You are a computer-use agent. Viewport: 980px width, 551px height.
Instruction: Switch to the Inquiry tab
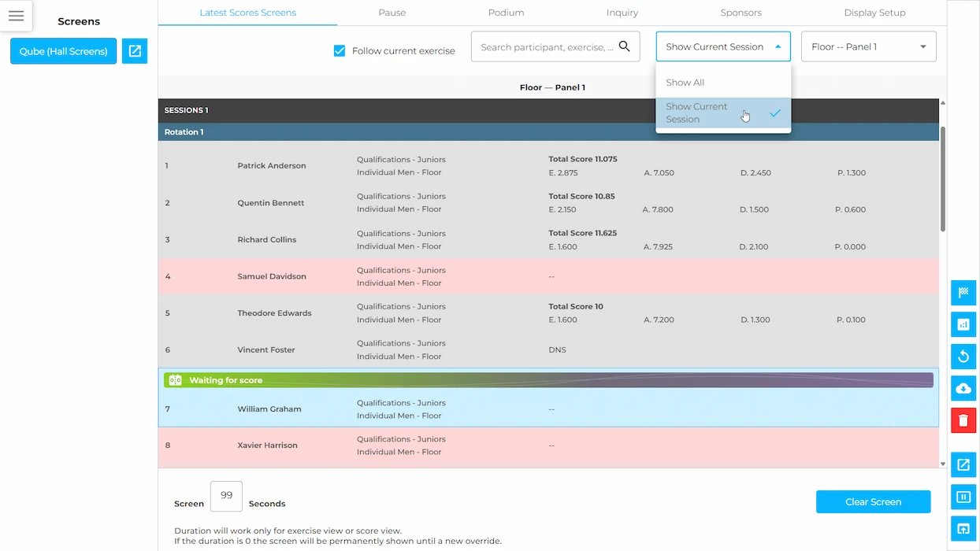(x=622, y=13)
